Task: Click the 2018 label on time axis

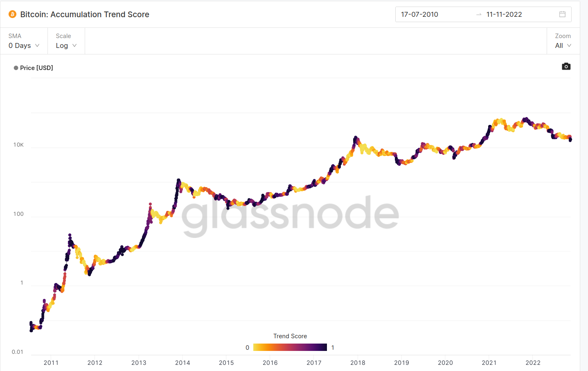Action: tap(358, 363)
